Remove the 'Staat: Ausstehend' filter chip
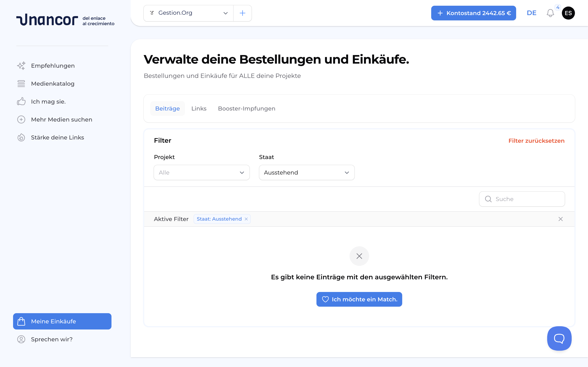Image resolution: width=588 pixels, height=367 pixels. point(246,219)
